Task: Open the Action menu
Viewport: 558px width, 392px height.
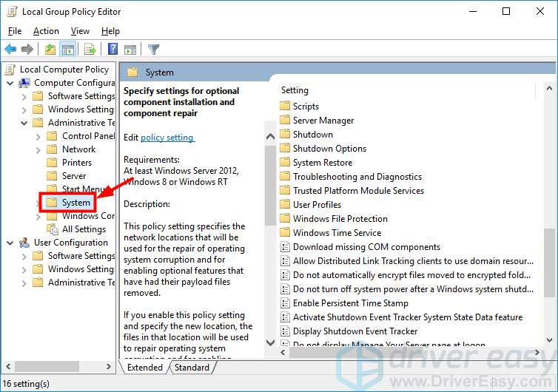Action: [46, 31]
